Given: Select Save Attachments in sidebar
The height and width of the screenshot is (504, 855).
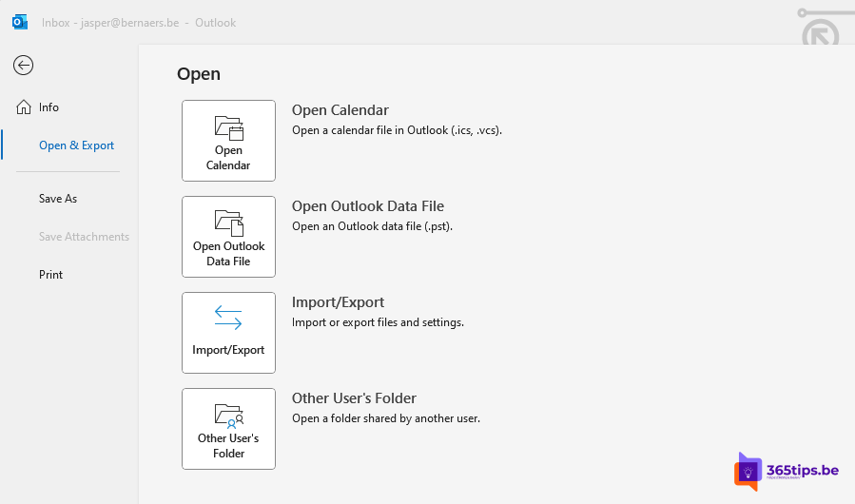Looking at the screenshot, I should pos(84,237).
